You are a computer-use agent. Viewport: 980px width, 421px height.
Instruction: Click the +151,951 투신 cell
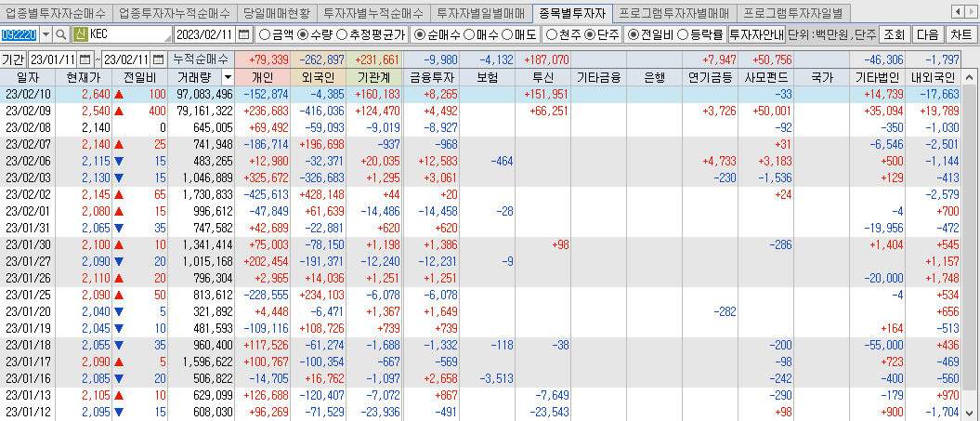[x=542, y=95]
